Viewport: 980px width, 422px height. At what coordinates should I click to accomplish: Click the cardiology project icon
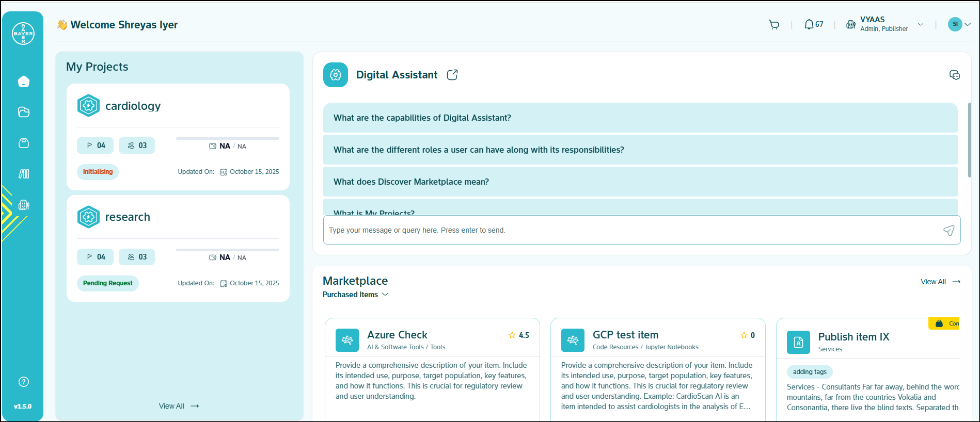[88, 106]
